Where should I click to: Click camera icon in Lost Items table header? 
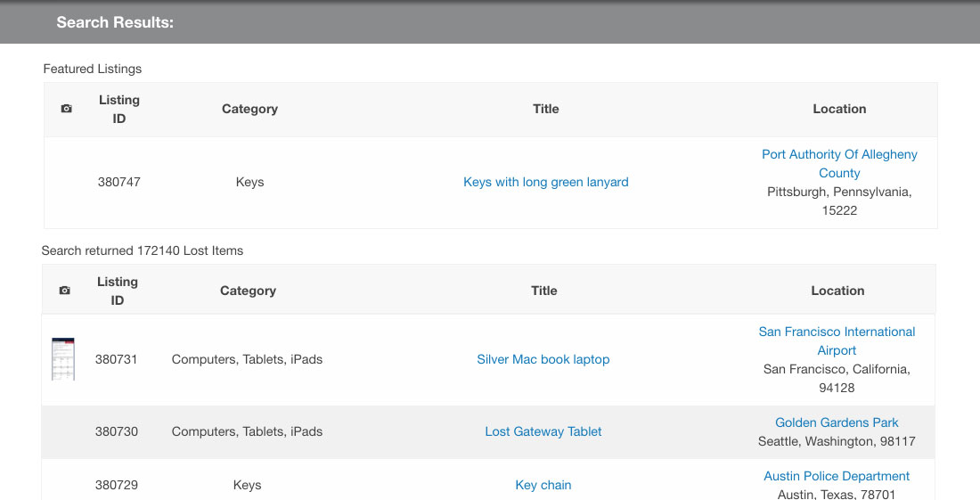(x=64, y=291)
